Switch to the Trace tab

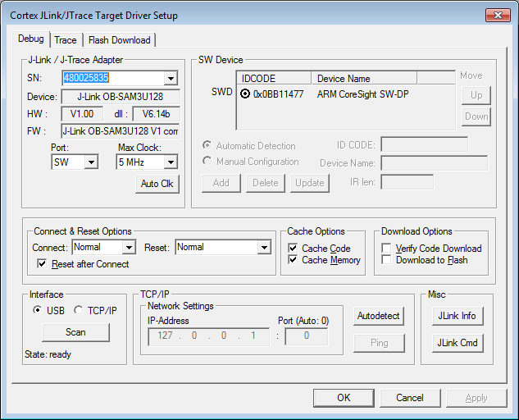(66, 40)
